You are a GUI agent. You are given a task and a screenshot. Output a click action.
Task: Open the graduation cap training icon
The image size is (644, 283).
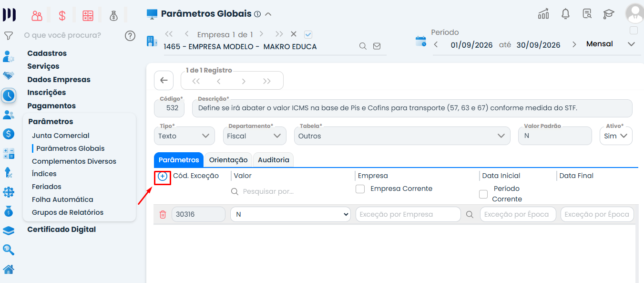tap(609, 14)
